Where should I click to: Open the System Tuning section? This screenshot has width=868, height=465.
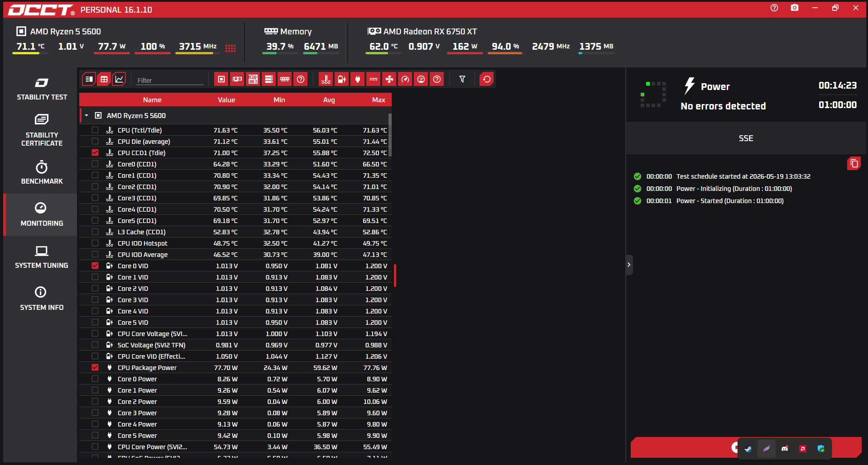tap(42, 257)
